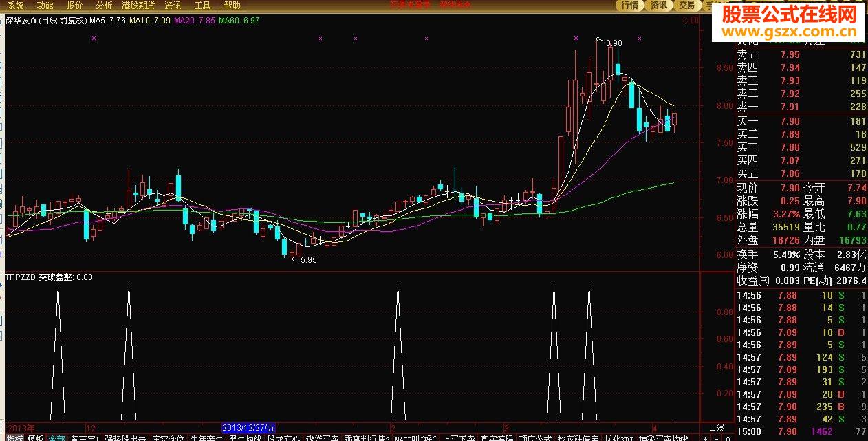Click the TPPZZB 突破盘整: 0.00 indicator label
The image size is (868, 441).
coord(49,277)
